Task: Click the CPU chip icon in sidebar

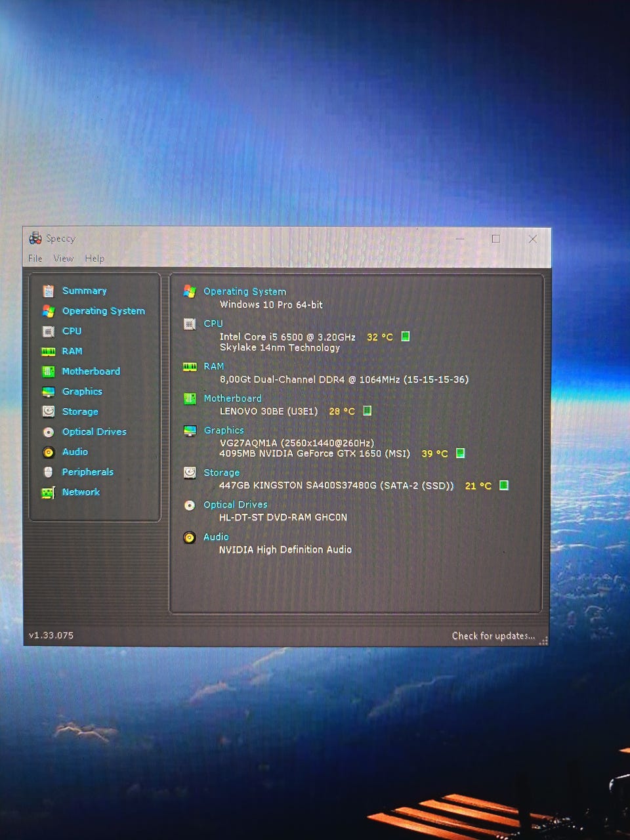Action: (49, 331)
